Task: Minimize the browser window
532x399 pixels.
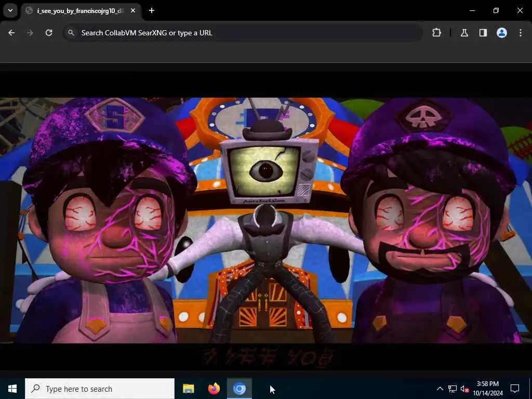Action: [472, 10]
